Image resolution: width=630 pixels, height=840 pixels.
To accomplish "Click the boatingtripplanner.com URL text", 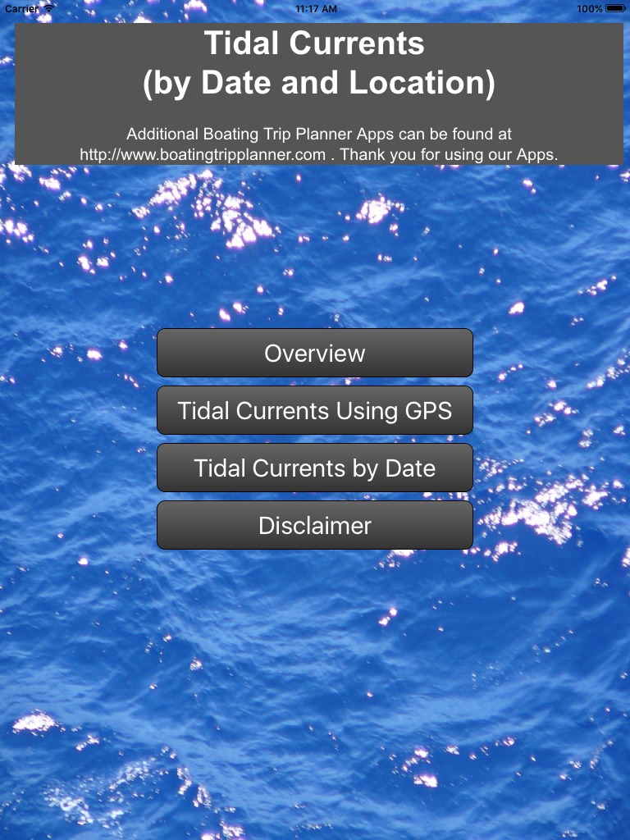I will [x=203, y=155].
